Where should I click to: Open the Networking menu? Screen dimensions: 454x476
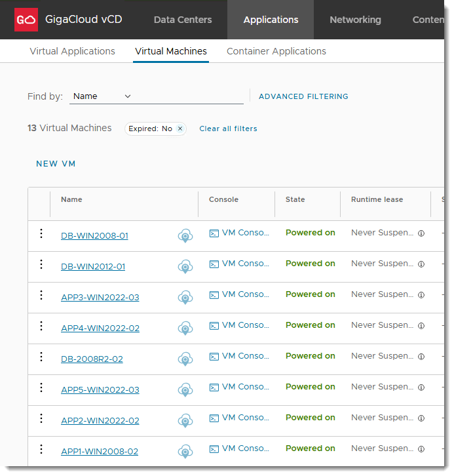click(355, 20)
